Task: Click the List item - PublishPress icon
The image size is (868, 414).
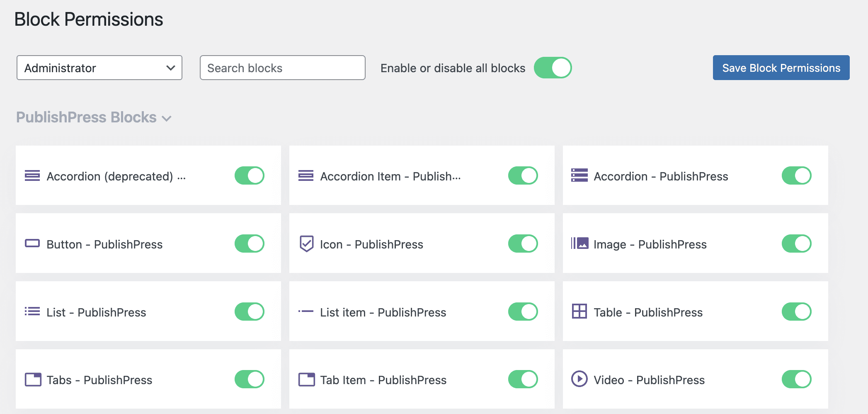Action: pos(306,312)
